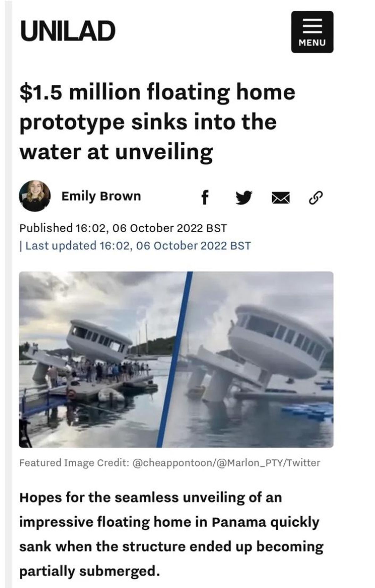Image resolution: width=375 pixels, height=588 pixels.
Task: Open Emily Brown author page link
Action: pos(101,196)
